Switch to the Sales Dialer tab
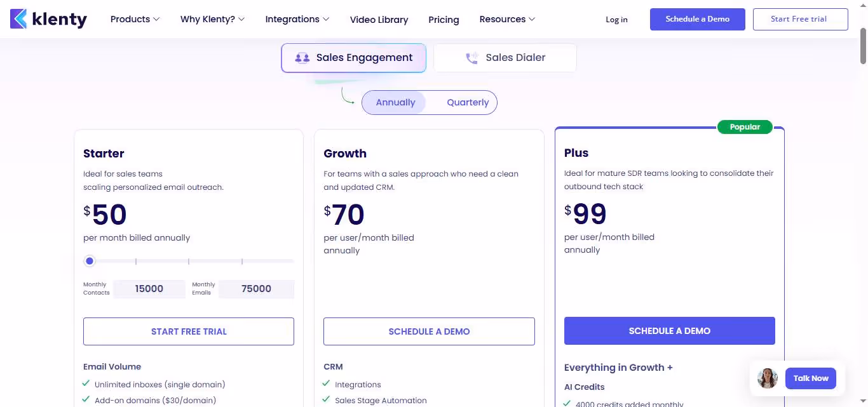The width and height of the screenshot is (868, 407). coord(505,58)
